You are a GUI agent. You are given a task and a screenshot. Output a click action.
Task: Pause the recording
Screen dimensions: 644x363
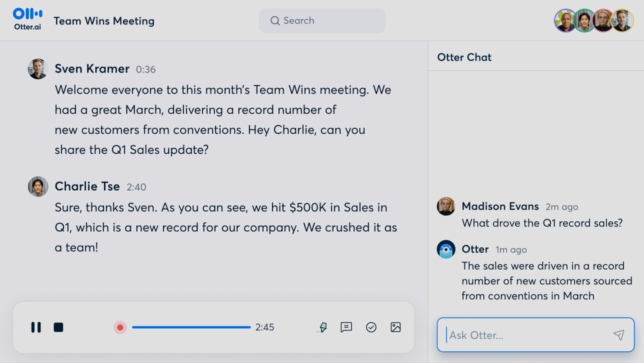click(x=36, y=327)
